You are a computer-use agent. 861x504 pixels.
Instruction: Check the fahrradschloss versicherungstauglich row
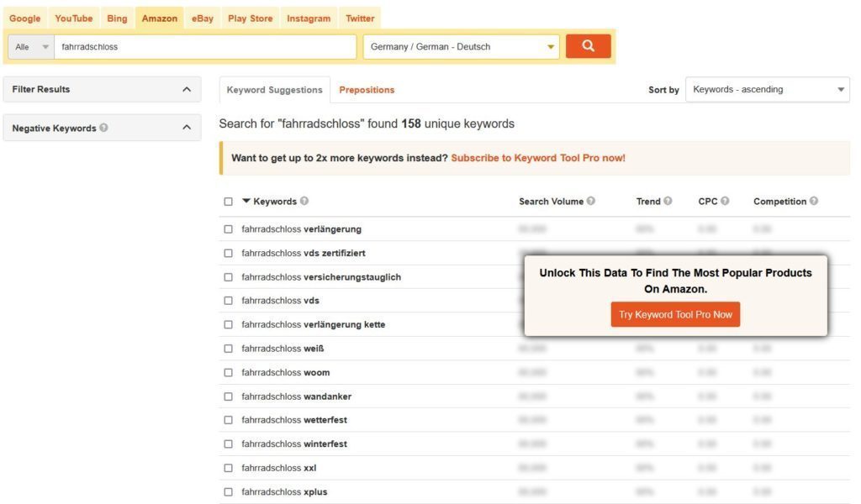tap(229, 277)
